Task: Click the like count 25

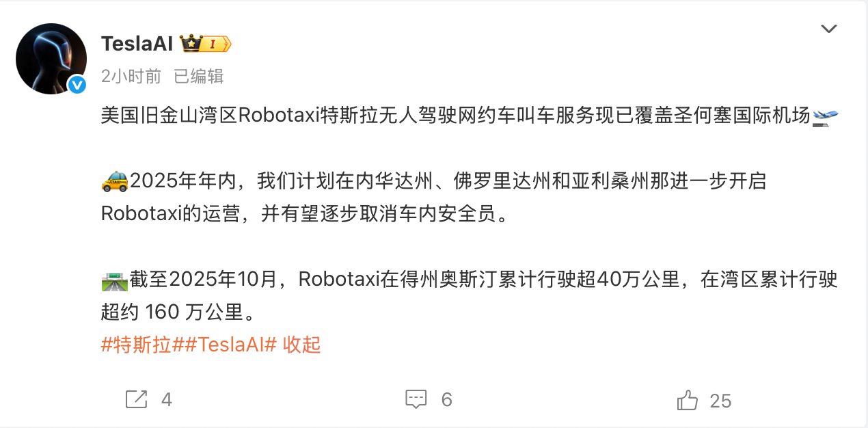Action: [721, 401]
